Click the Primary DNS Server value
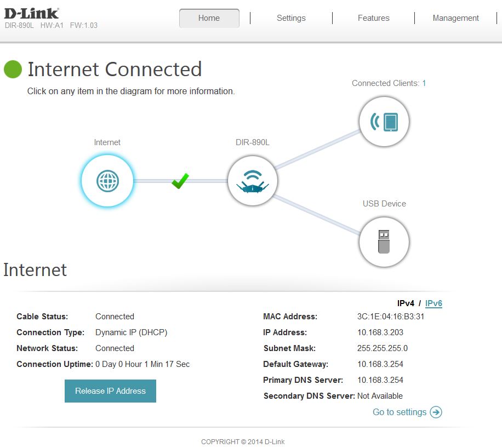The width and height of the screenshot is (502, 448). (380, 380)
